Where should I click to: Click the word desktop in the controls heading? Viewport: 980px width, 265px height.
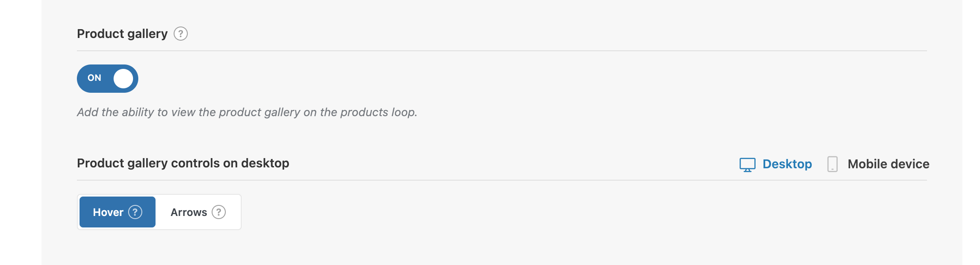click(x=265, y=163)
